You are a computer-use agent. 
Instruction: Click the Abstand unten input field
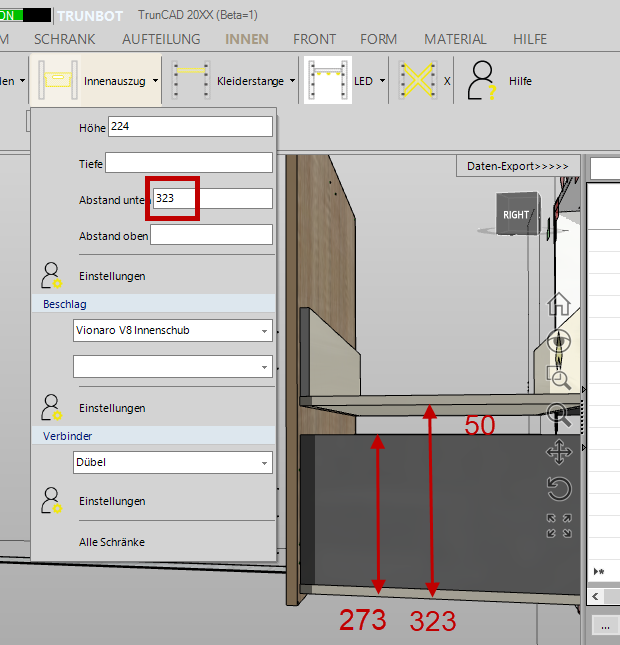click(x=212, y=199)
